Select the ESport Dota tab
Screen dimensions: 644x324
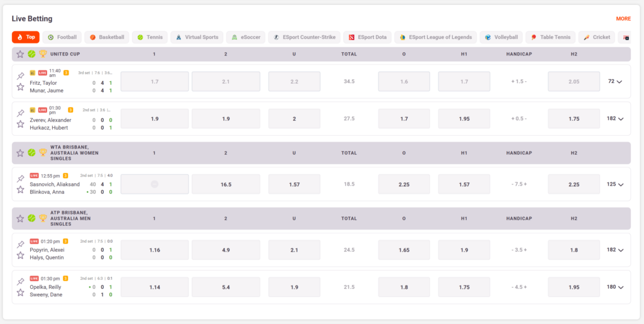click(x=368, y=37)
